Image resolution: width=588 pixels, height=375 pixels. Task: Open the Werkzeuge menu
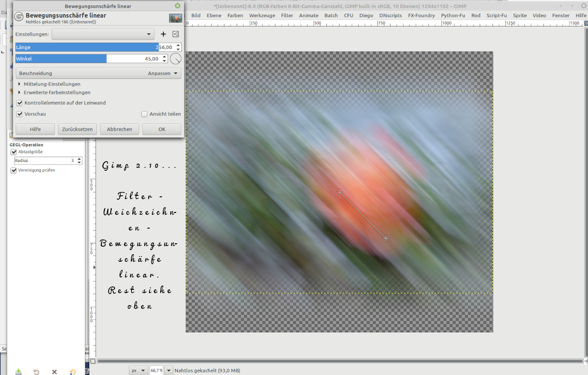pos(262,15)
